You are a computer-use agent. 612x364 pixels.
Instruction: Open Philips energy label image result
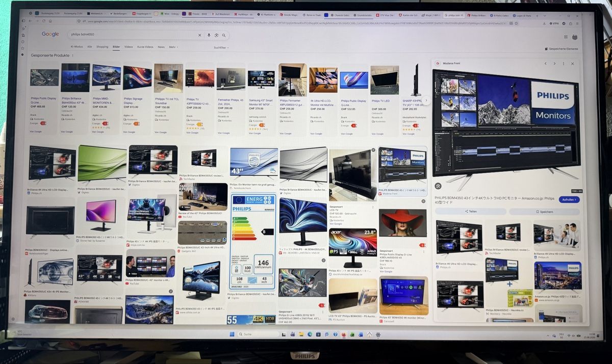pos(253,242)
